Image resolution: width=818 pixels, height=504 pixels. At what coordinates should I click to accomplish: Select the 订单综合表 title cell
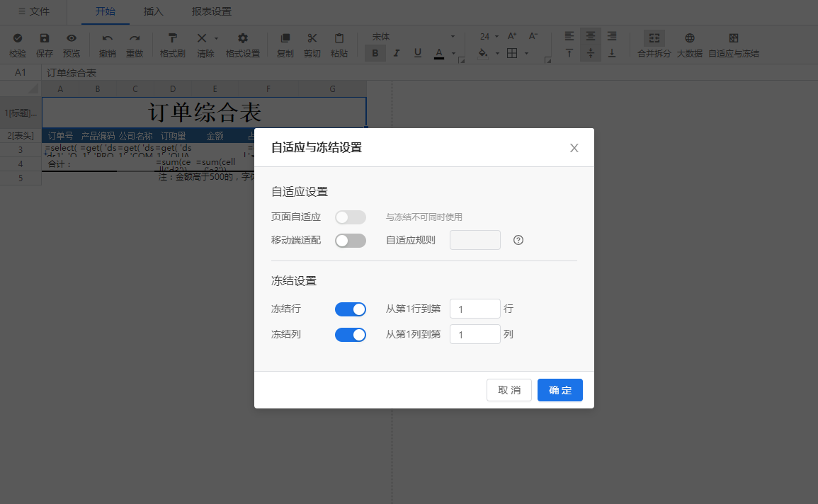coord(204,112)
